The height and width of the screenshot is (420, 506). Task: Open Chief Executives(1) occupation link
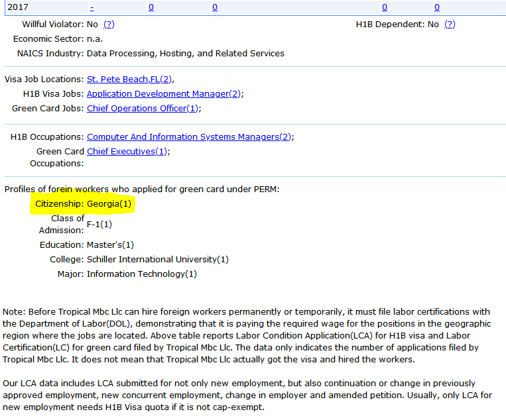click(127, 152)
